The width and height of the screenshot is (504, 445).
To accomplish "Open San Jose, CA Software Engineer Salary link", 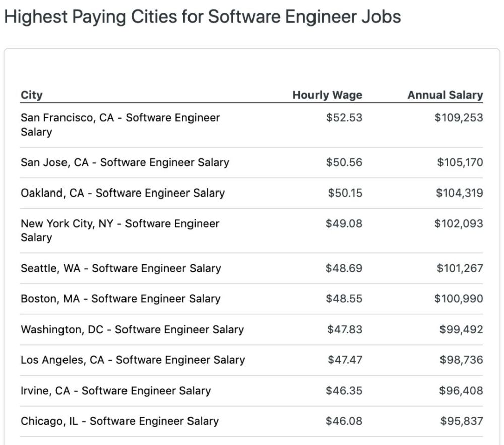I will point(124,162).
